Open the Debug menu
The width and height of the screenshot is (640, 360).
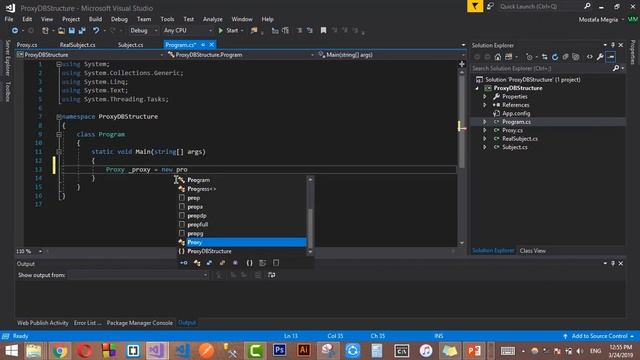pyautogui.click(x=119, y=19)
